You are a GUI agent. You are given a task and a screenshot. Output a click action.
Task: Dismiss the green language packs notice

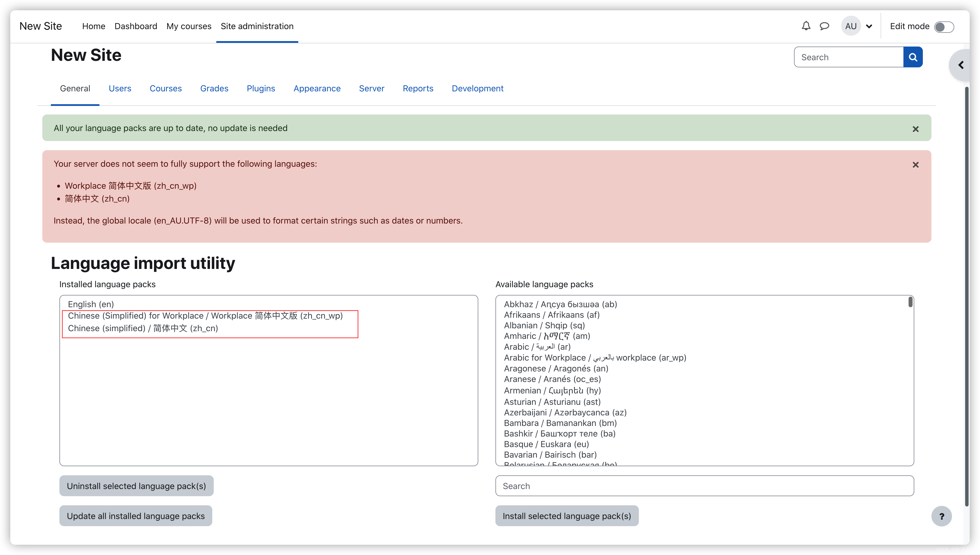pos(915,129)
